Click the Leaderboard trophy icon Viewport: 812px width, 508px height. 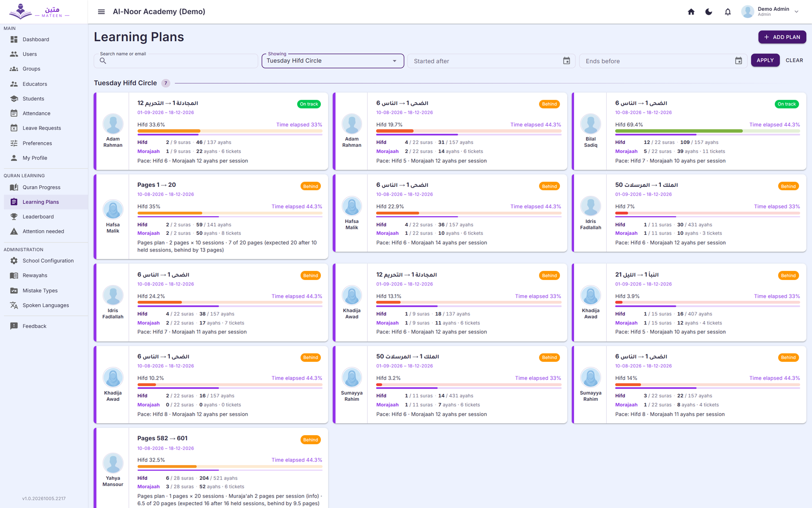point(14,217)
